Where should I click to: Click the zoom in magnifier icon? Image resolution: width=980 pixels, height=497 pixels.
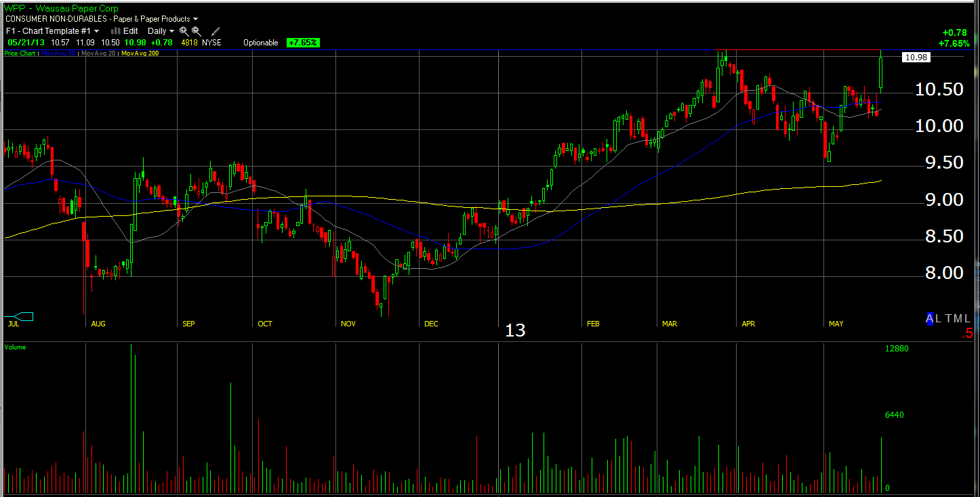184,31
